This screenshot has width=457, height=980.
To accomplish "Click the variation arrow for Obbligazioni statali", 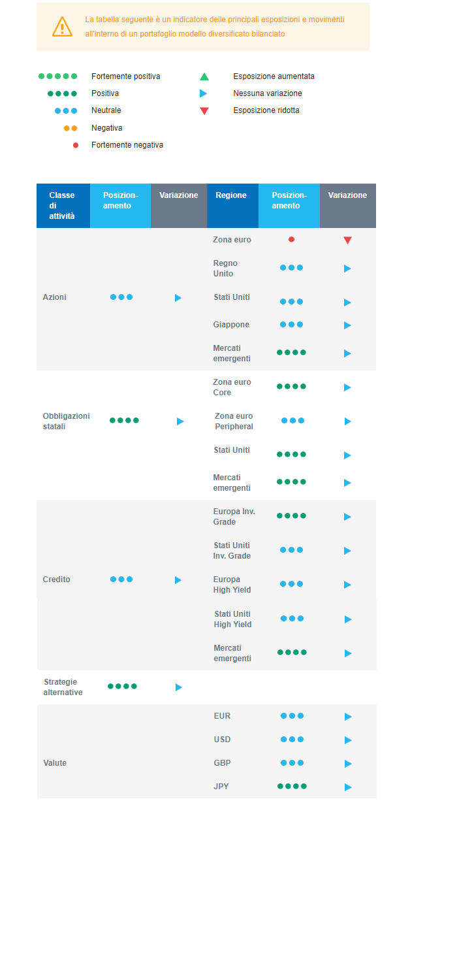I will [180, 421].
